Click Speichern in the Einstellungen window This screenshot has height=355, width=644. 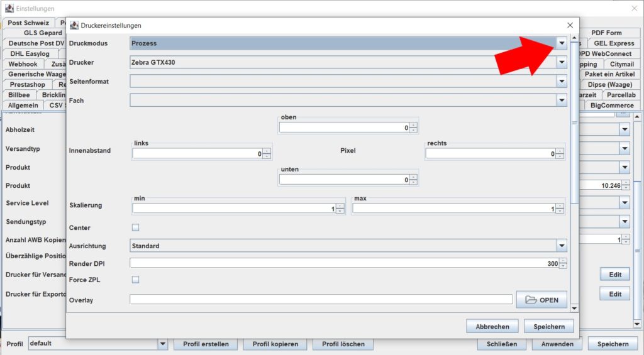coord(613,344)
